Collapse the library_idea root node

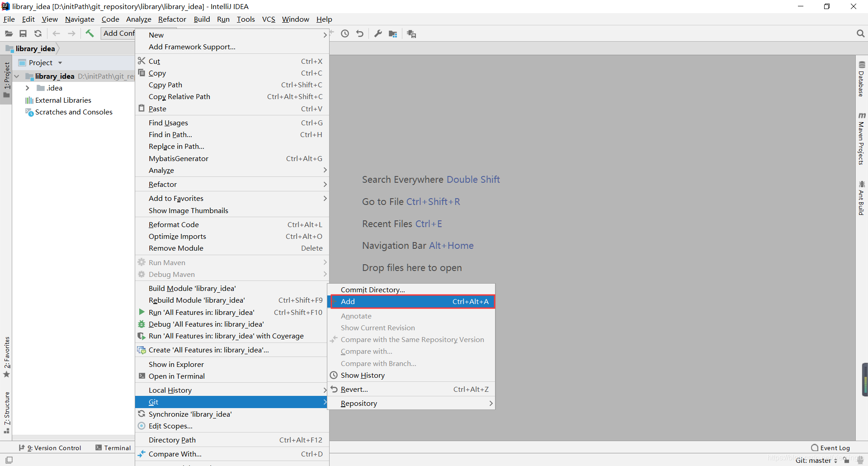[17, 76]
